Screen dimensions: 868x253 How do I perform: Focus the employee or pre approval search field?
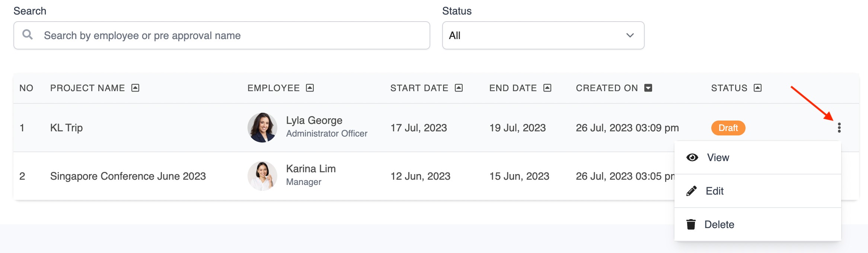coord(222,35)
